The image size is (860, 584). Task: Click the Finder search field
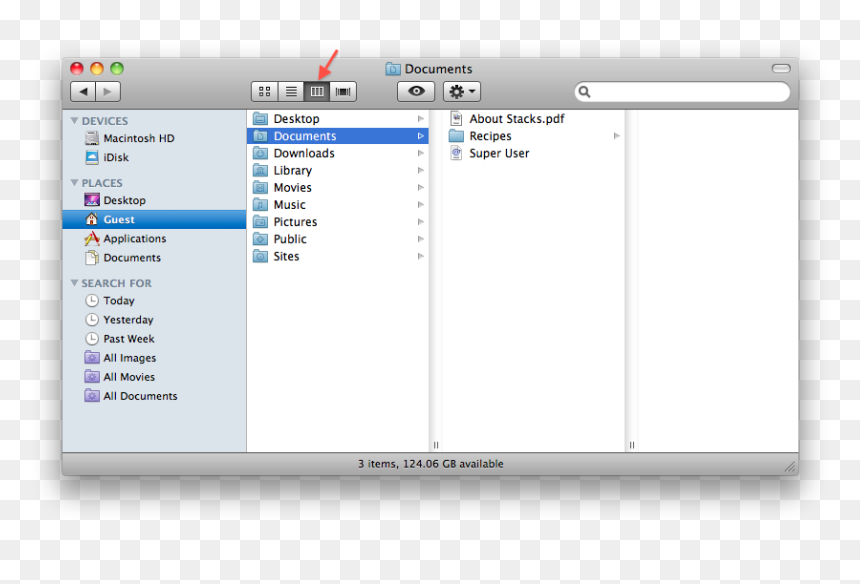(682, 92)
